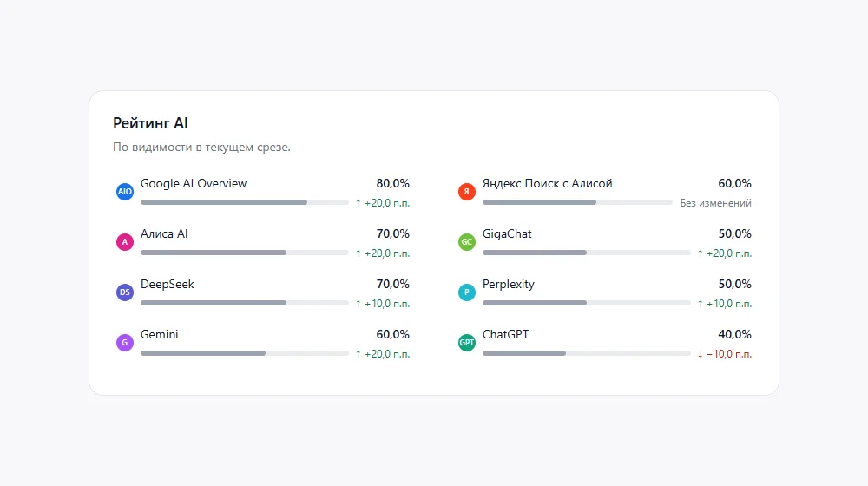The width and height of the screenshot is (868, 486).
Task: Click the purple G Gemini icon
Action: [124, 343]
